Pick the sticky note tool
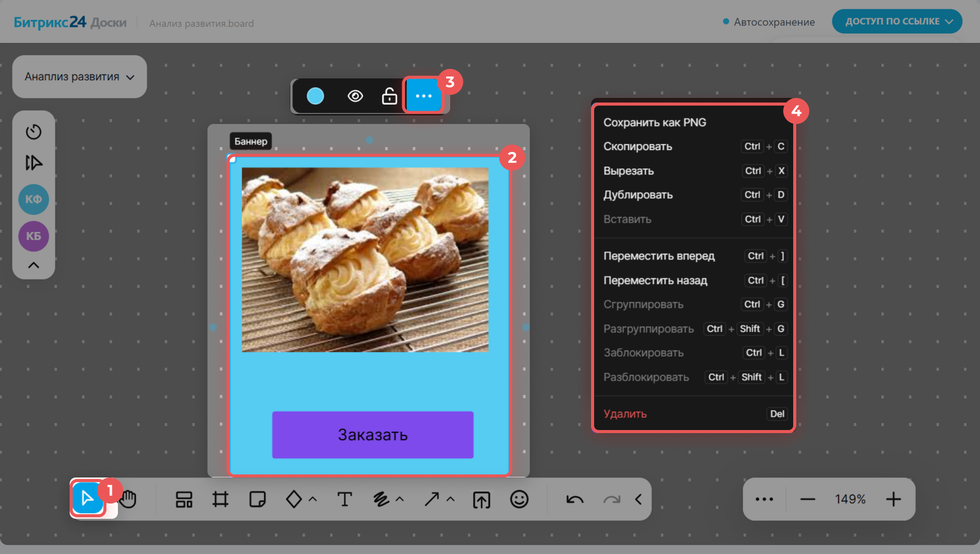This screenshot has height=554, width=980. pos(257,499)
